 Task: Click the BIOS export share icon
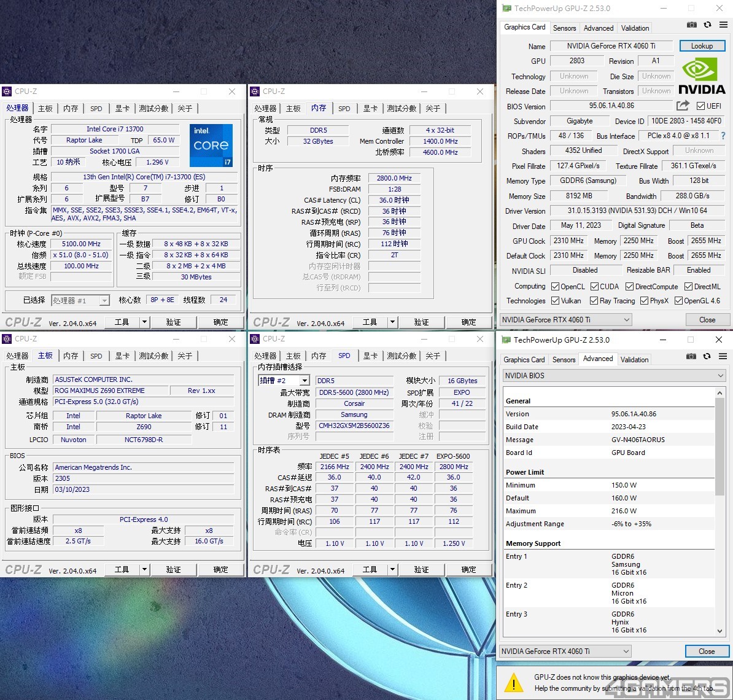[683, 106]
